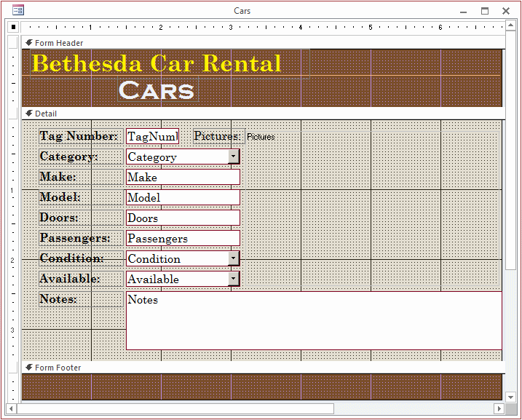Click the large Notes text box
This screenshot has width=522, height=420.
[x=314, y=321]
